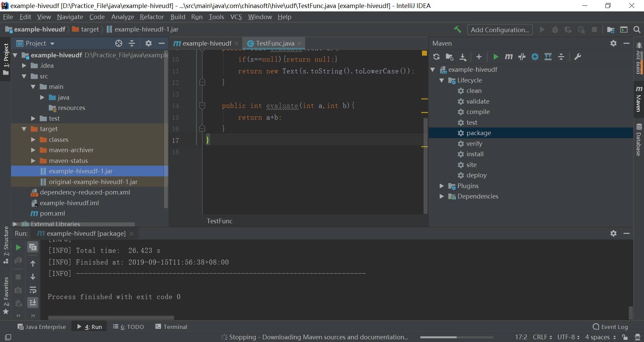The image size is (644, 342).
Task: Open the Build menu
Action: (x=178, y=17)
